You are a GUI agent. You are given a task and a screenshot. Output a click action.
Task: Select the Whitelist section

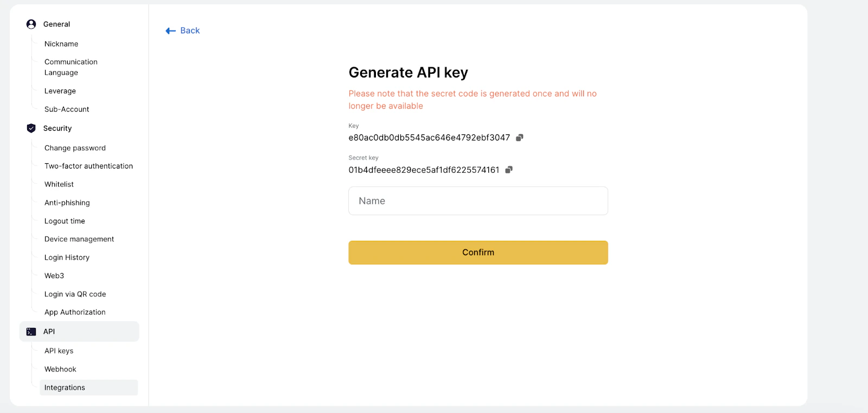point(58,184)
